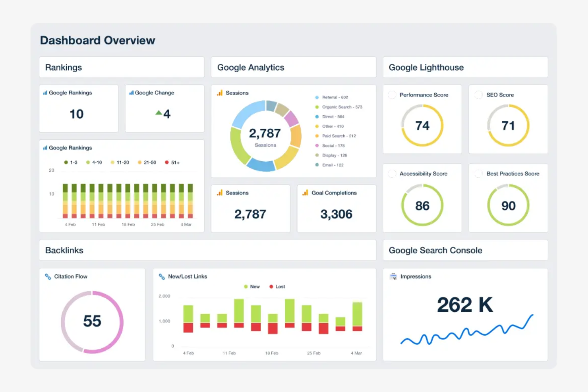
Task: Collapse the Rankings section header
Action: click(x=64, y=67)
